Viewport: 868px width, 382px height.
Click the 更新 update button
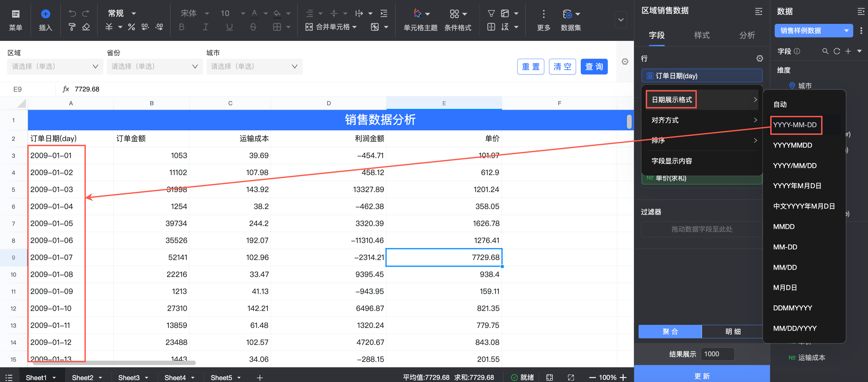pos(701,376)
